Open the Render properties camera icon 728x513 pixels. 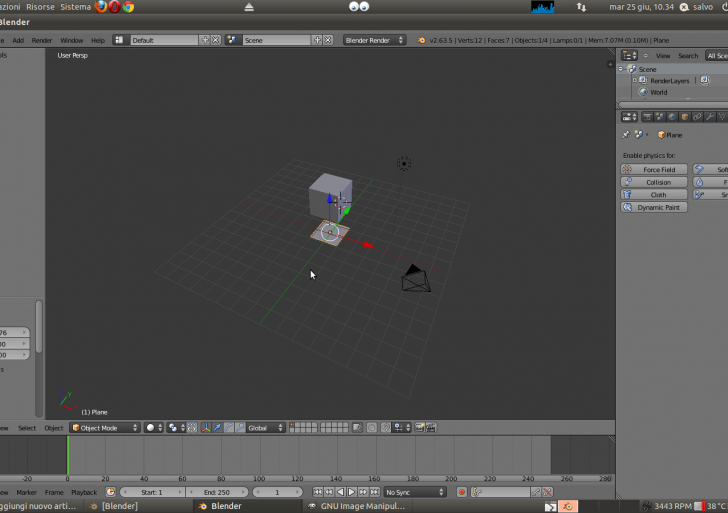tap(645, 117)
